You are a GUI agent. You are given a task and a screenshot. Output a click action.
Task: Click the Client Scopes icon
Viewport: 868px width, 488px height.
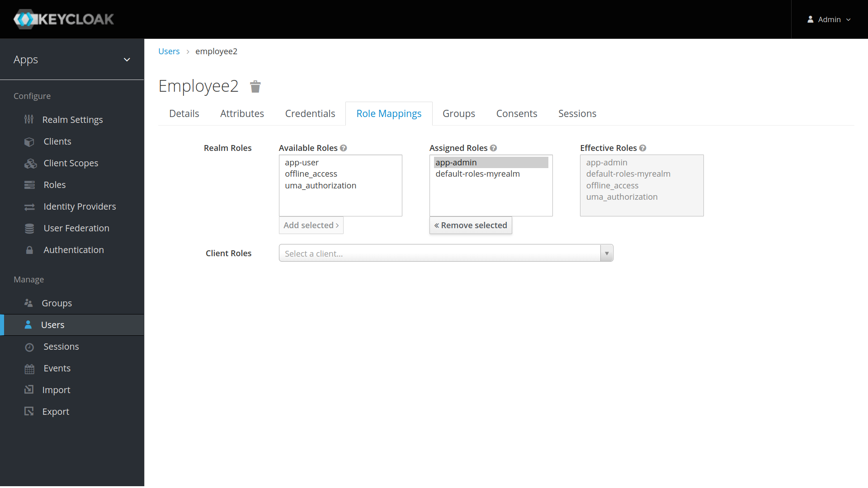pyautogui.click(x=29, y=163)
